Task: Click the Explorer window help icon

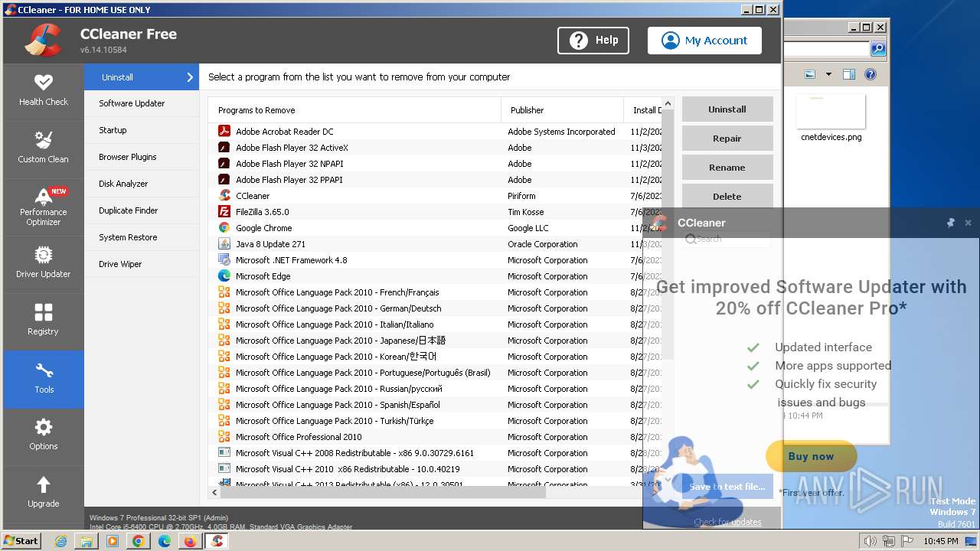Action: point(870,74)
